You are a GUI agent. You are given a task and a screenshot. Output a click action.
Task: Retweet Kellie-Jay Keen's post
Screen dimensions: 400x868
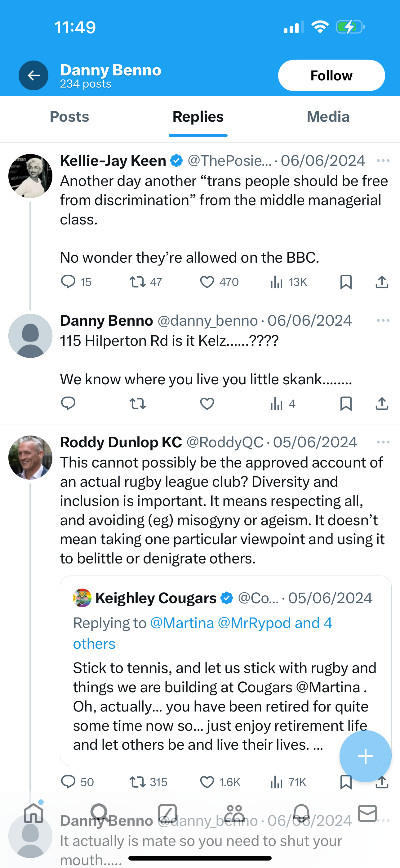click(x=138, y=282)
